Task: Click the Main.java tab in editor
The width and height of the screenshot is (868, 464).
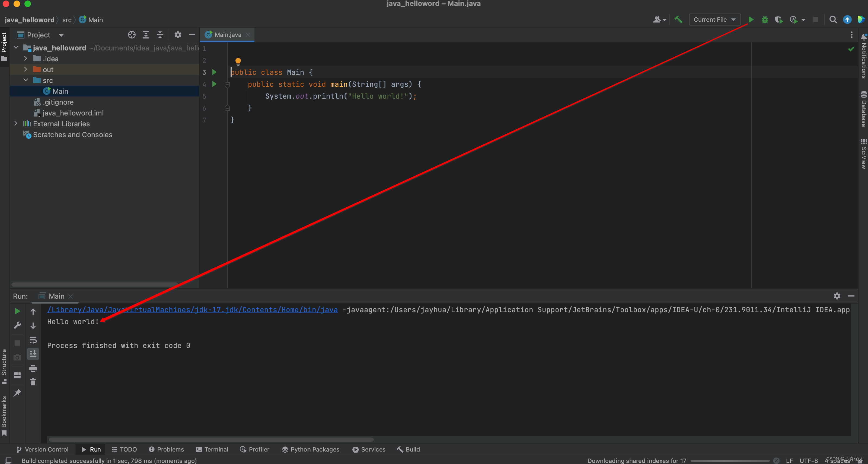Action: click(x=227, y=34)
